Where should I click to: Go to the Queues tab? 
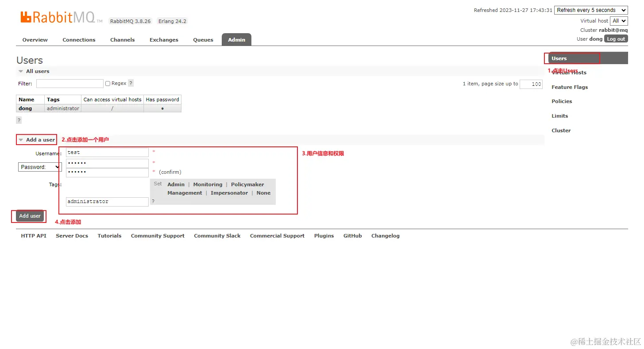pos(203,40)
